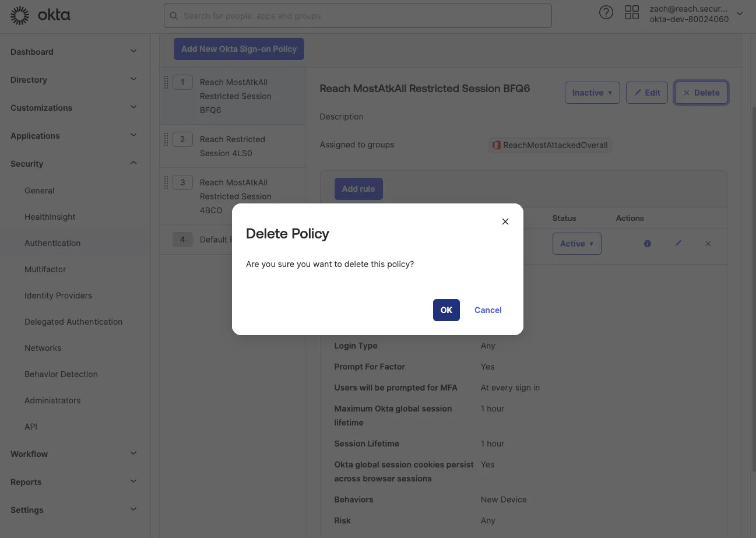This screenshot has width=756, height=538.
Task: Open Identity Providers page
Action: tap(58, 296)
